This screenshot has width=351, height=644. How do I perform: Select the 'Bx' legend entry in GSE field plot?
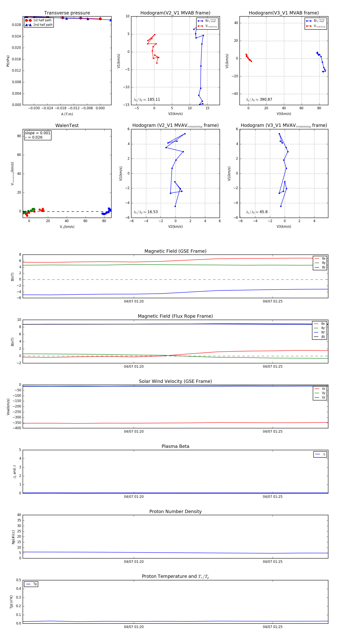320,259
